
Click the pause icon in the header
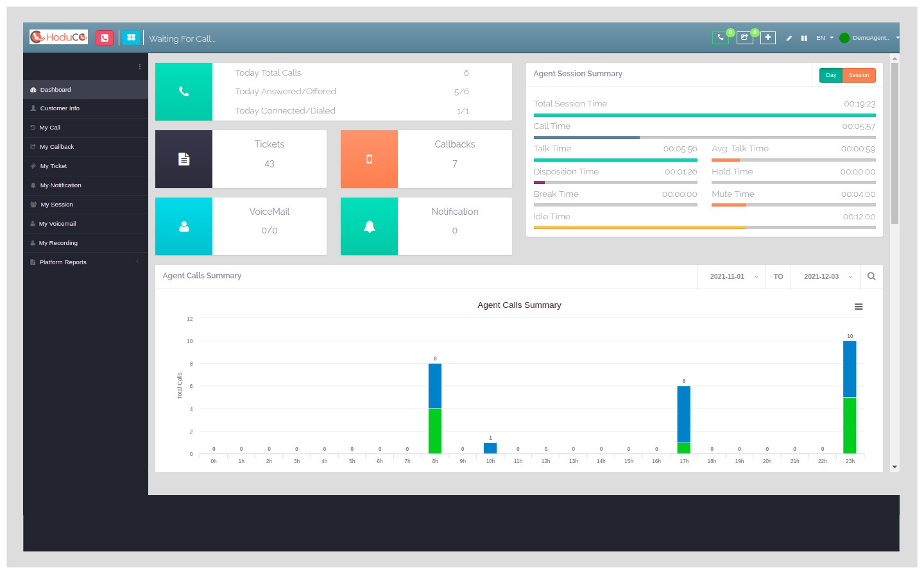click(x=804, y=38)
